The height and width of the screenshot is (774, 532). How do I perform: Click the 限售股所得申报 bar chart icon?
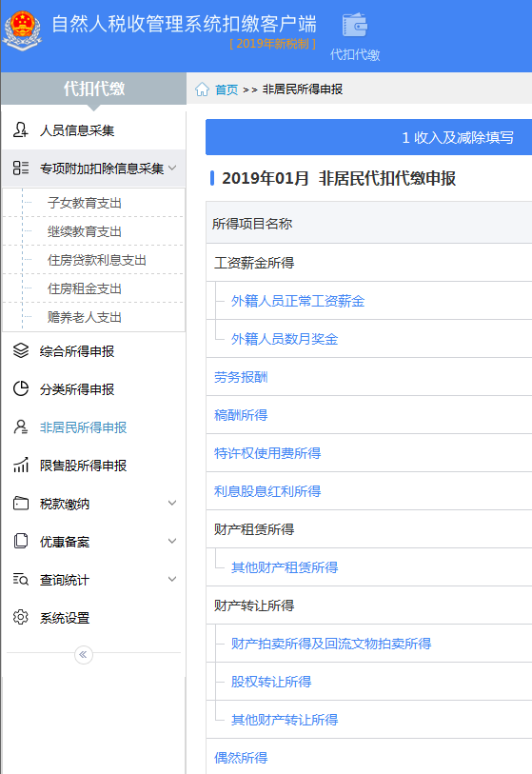20,465
